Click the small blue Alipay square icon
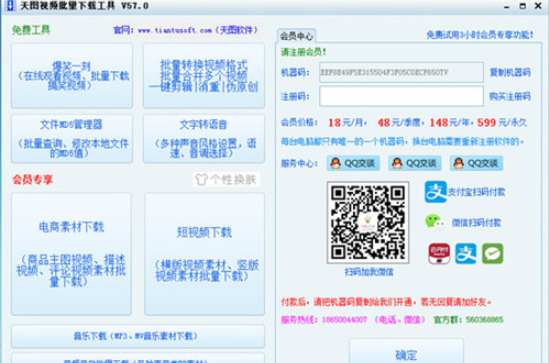 [466, 254]
